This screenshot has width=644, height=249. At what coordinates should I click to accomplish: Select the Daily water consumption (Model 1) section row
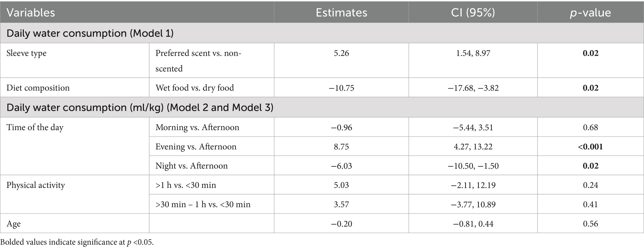coord(90,33)
